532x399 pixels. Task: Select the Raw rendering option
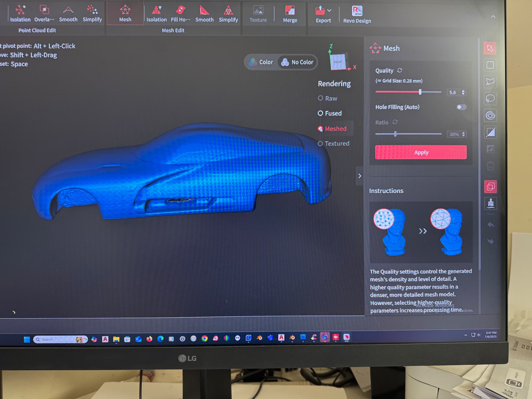(x=328, y=98)
